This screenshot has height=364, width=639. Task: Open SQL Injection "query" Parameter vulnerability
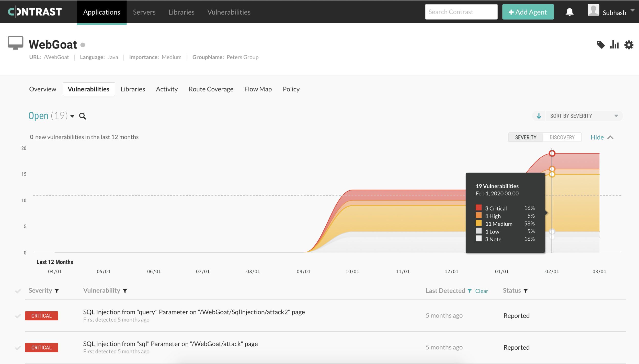click(194, 312)
